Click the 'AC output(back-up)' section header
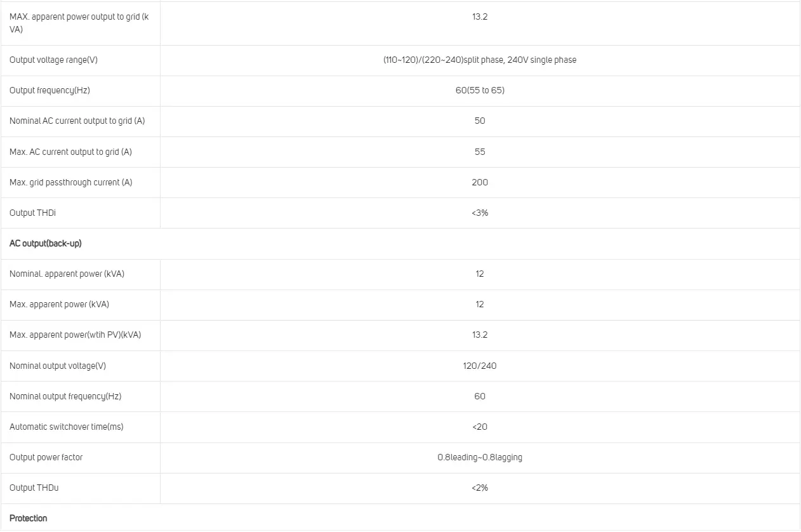The height and width of the screenshot is (532, 801). pos(45,243)
